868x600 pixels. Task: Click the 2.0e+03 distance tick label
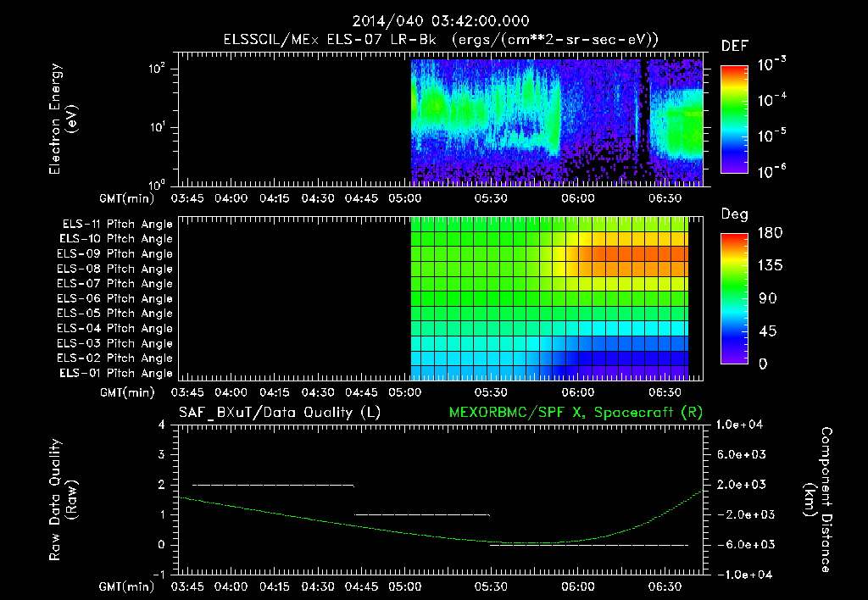(x=742, y=485)
